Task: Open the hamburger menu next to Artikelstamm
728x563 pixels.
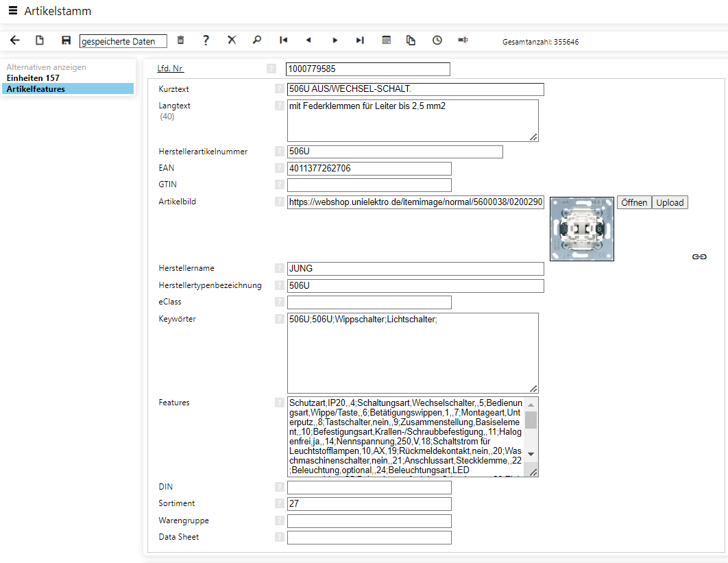Action: coord(13,11)
